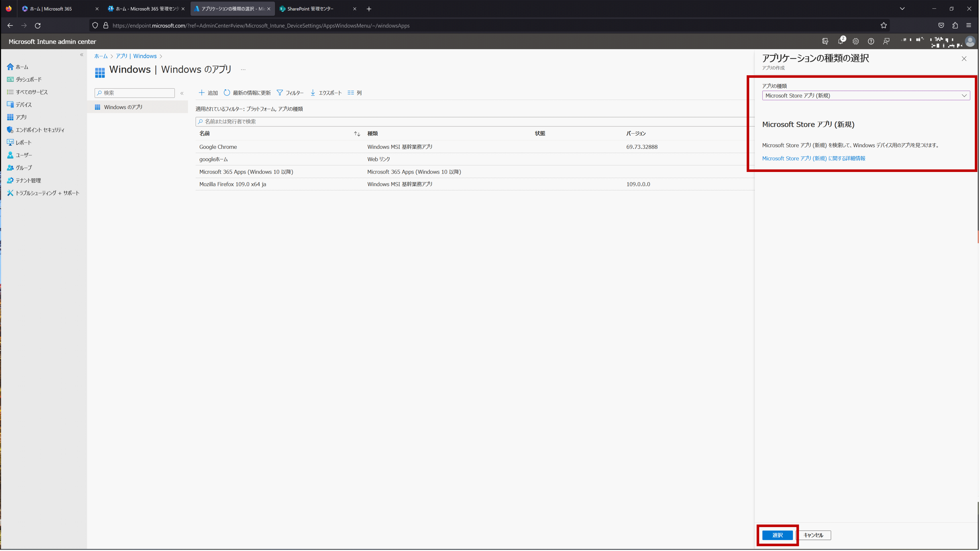Click 最新の情報に更新 refresh button
980x551 pixels.
pos(247,93)
